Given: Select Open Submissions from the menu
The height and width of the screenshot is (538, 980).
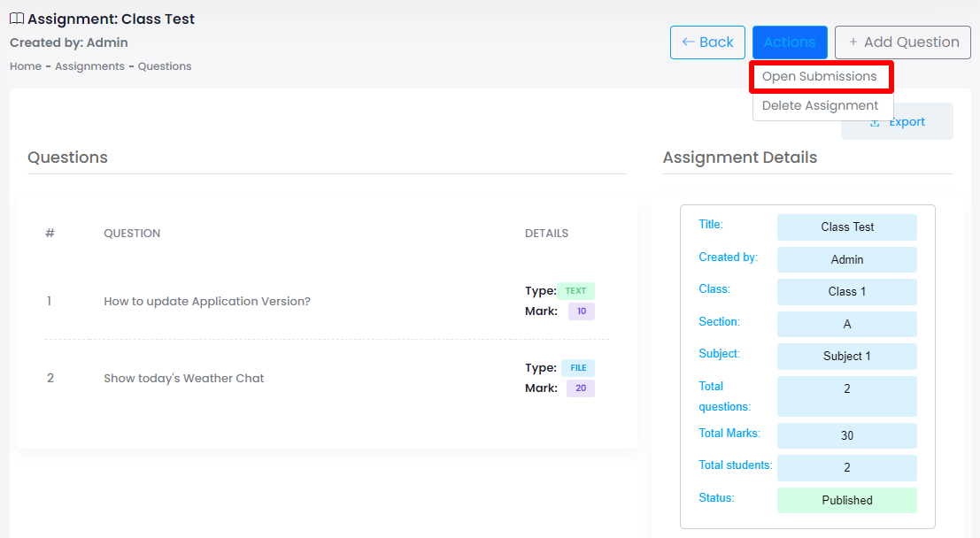Looking at the screenshot, I should coord(822,76).
